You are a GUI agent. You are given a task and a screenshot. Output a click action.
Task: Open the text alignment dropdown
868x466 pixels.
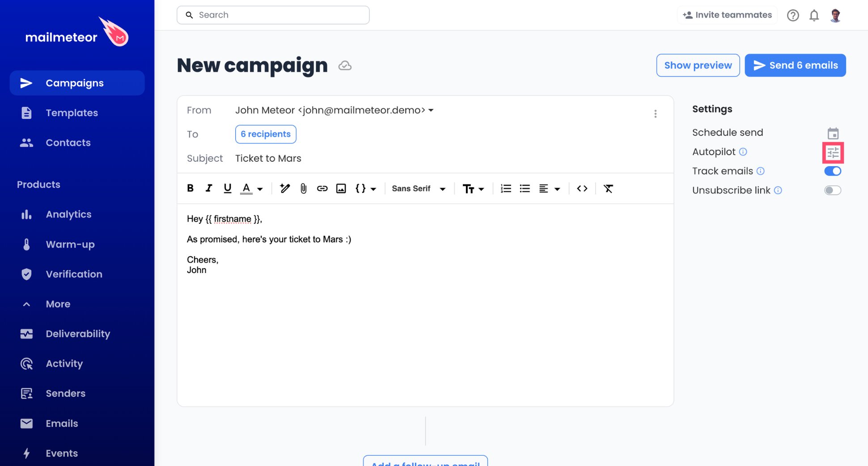[x=550, y=189]
